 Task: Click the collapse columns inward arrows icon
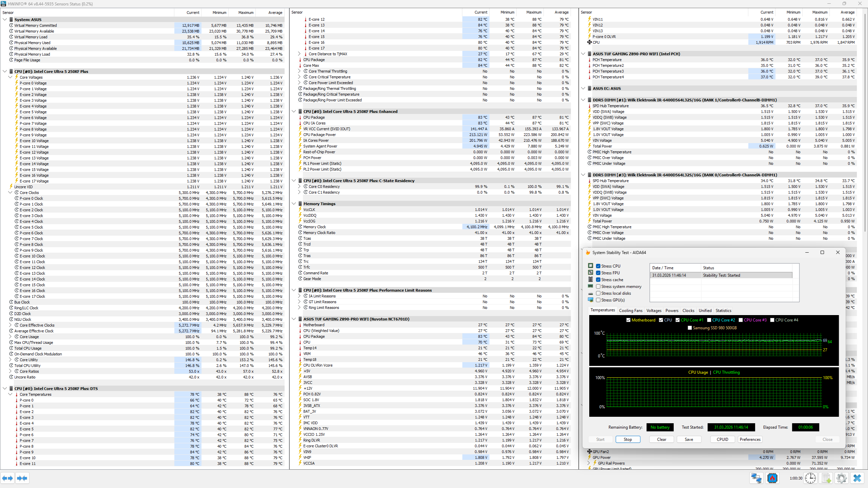(x=22, y=478)
